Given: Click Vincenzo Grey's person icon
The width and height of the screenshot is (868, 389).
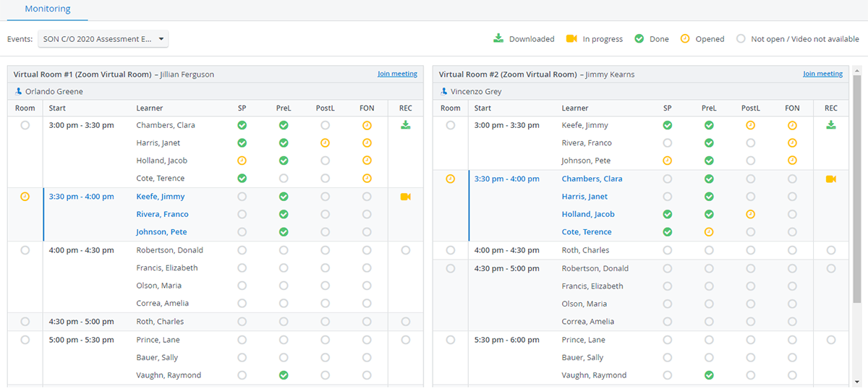Looking at the screenshot, I should click(443, 92).
